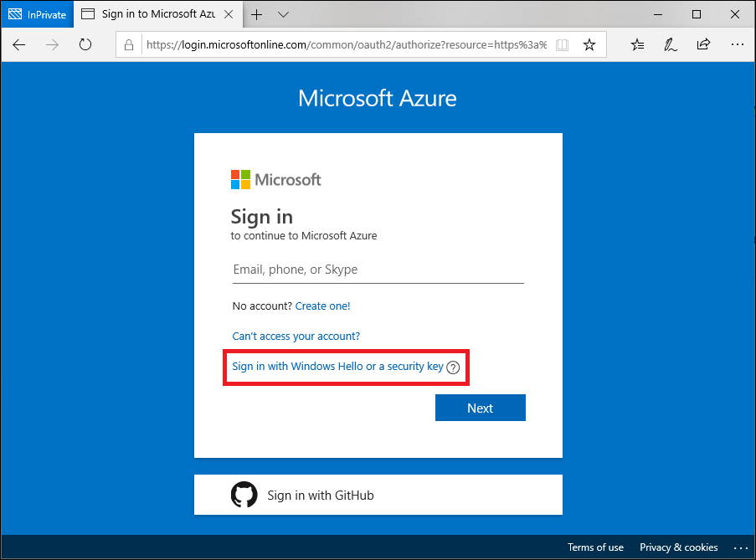This screenshot has height=560, width=756.
Task: Open the Hub favorites list icon
Action: click(x=637, y=44)
